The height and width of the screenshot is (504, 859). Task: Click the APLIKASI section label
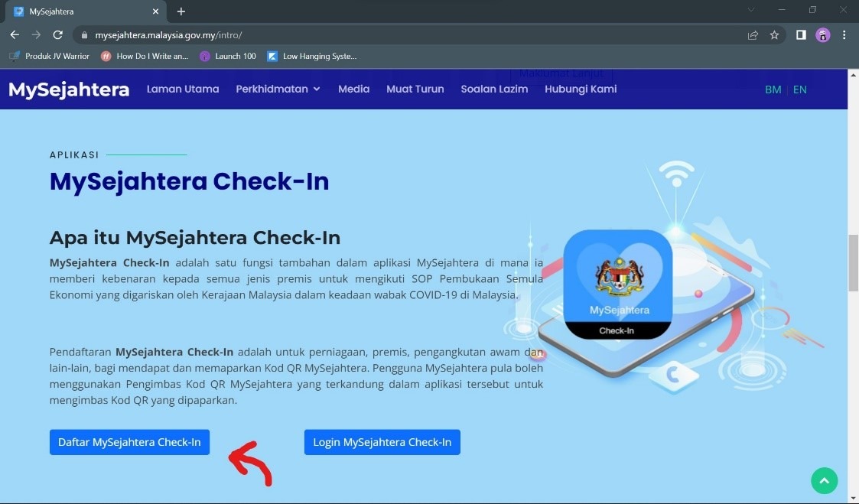(74, 155)
